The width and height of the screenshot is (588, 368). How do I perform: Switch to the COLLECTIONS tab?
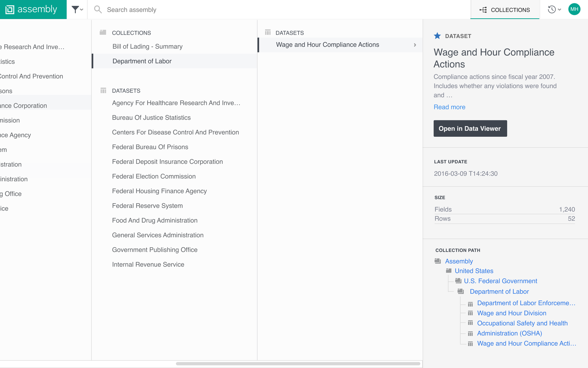[x=505, y=10]
